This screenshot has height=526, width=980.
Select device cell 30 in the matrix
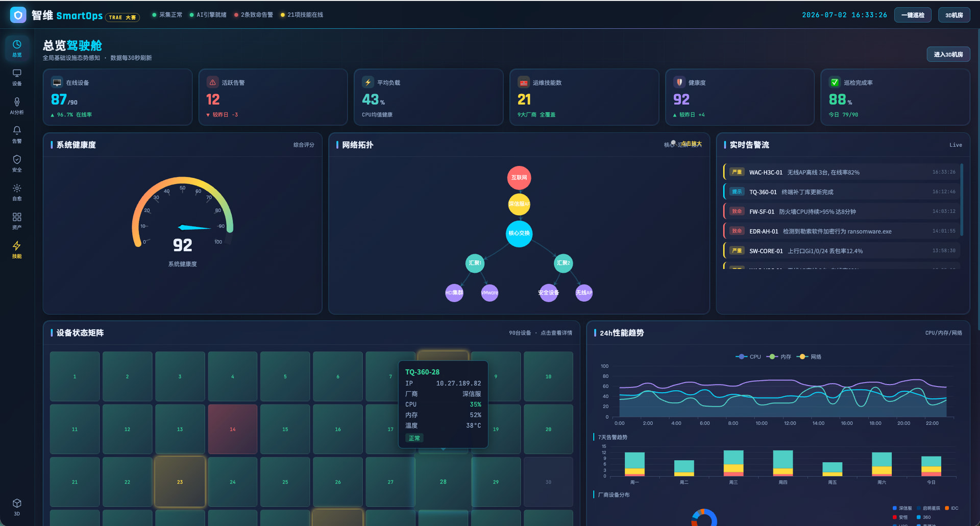pyautogui.click(x=548, y=482)
